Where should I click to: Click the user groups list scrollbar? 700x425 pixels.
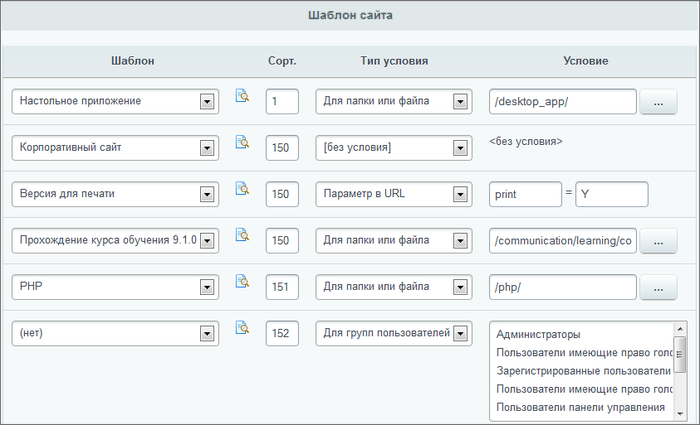point(680,370)
